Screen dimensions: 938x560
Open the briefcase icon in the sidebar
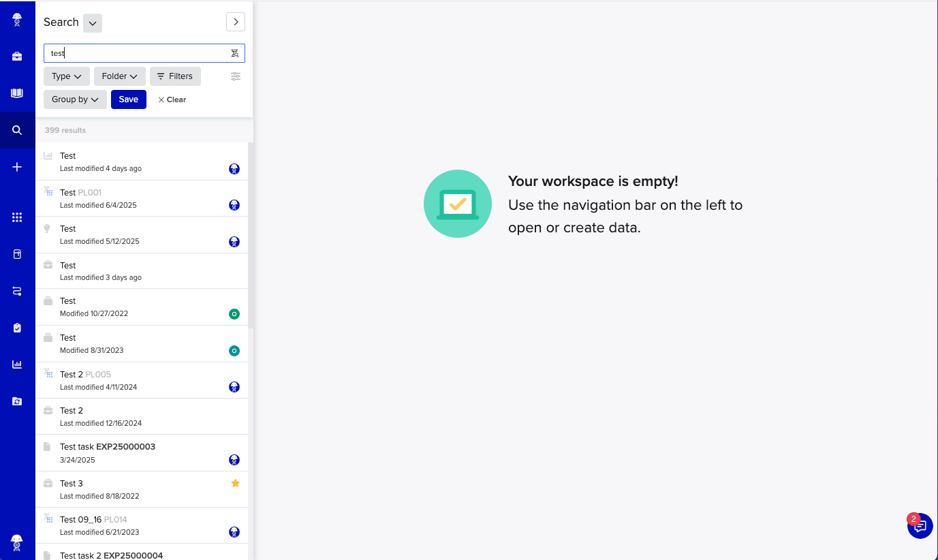17,57
